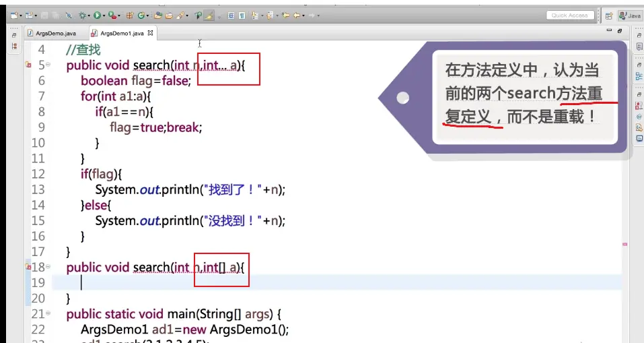This screenshot has width=644, height=343.
Task: Click the Search flashlight icon
Action: click(180, 15)
